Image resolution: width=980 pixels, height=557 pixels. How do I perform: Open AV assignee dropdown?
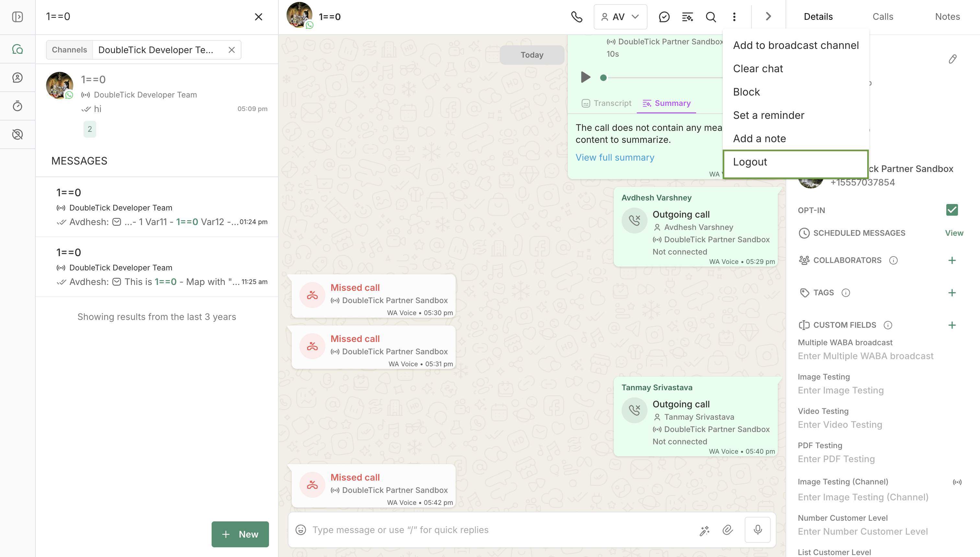point(621,17)
